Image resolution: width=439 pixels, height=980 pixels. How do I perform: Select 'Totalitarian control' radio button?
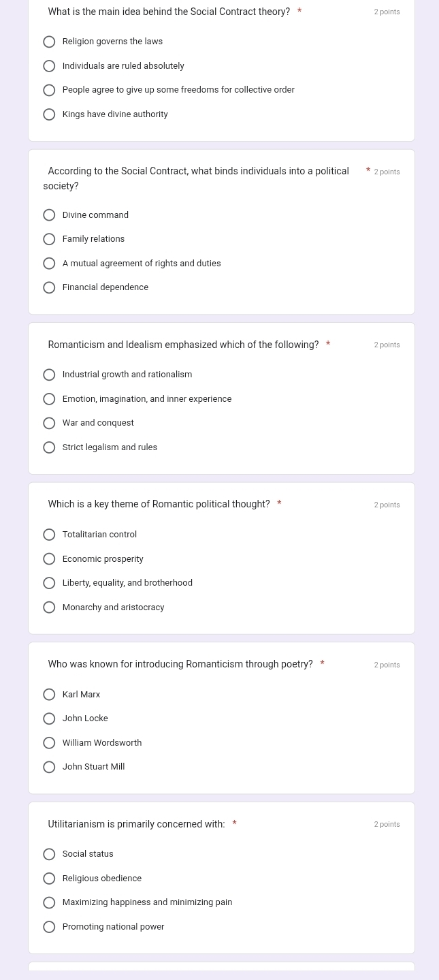[49, 535]
